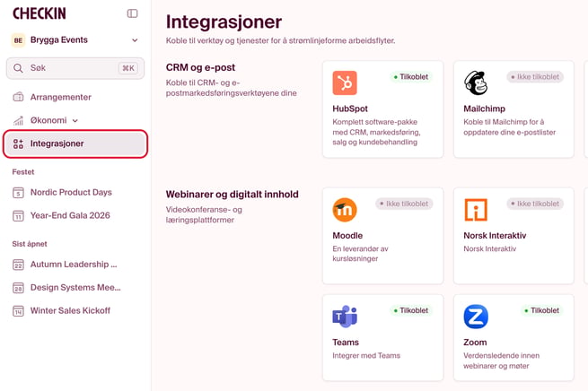
Task: Click 'Integrer med Teams' description text
Action: [x=366, y=355]
